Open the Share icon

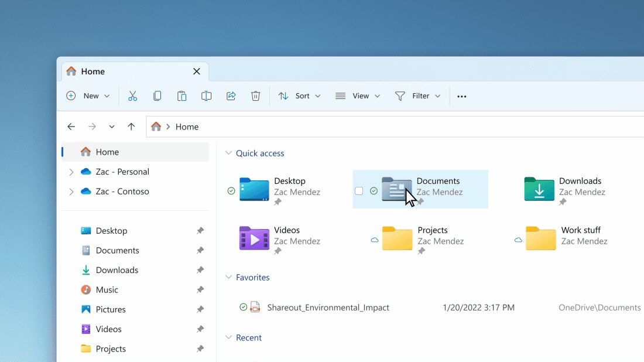point(231,95)
